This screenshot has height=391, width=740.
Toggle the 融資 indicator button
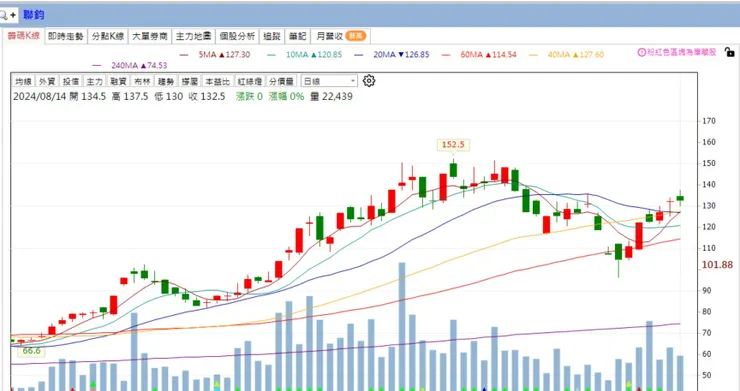[118, 81]
